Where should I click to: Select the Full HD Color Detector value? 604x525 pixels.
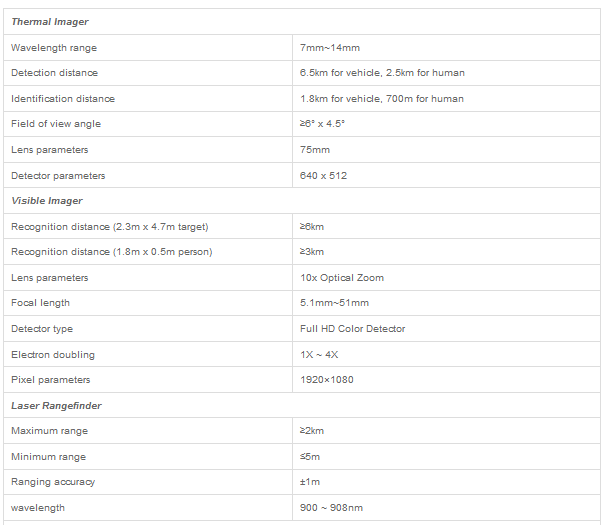point(352,329)
